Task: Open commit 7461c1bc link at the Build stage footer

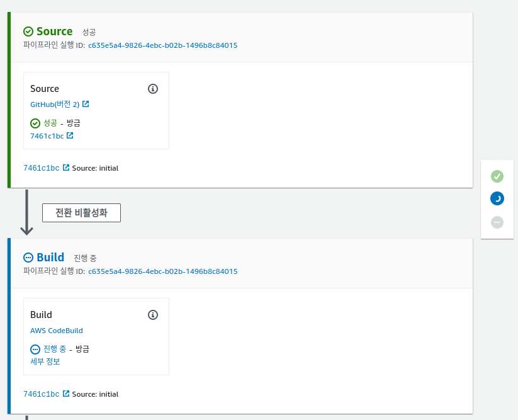Action: (x=42, y=394)
